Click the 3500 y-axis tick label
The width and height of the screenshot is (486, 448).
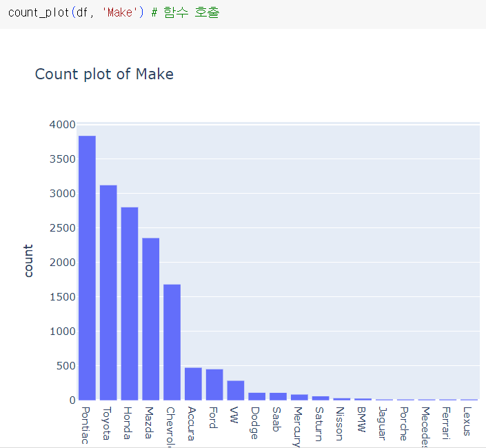(x=62, y=159)
